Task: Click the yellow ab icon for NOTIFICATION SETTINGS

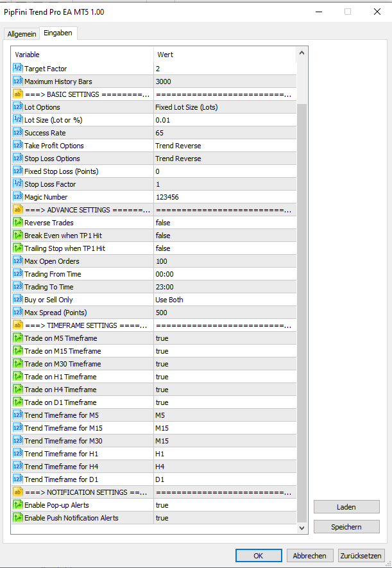Action: [18, 492]
